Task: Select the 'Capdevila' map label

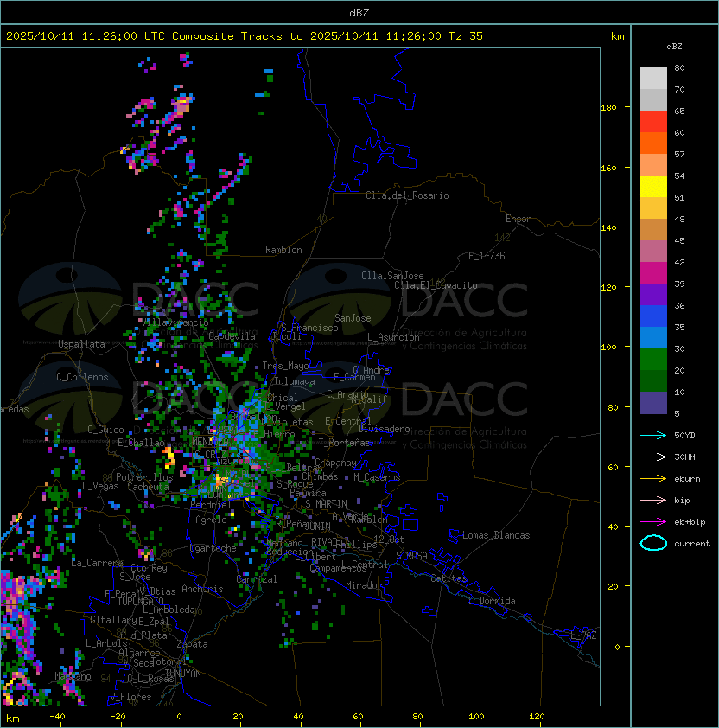Action: (x=232, y=336)
